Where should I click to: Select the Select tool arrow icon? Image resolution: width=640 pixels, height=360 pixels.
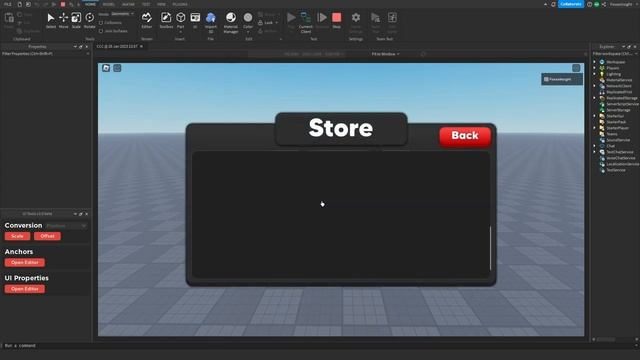pyautogui.click(x=51, y=18)
